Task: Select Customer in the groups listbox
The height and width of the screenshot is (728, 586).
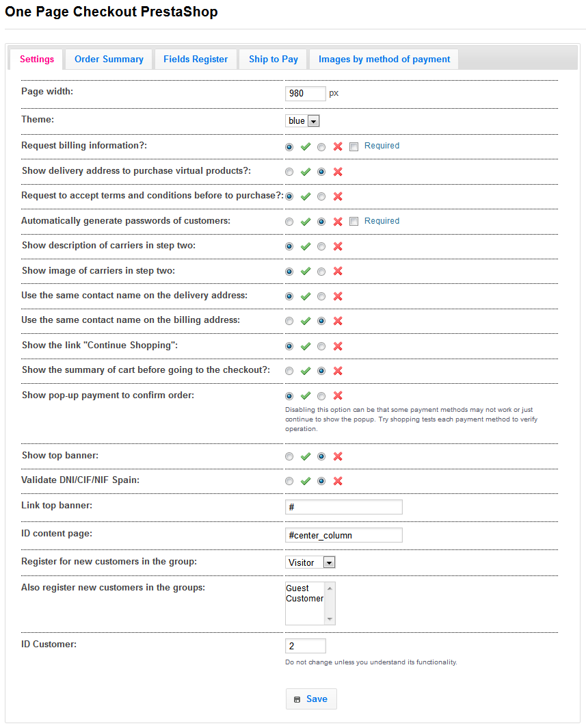Action: [304, 599]
